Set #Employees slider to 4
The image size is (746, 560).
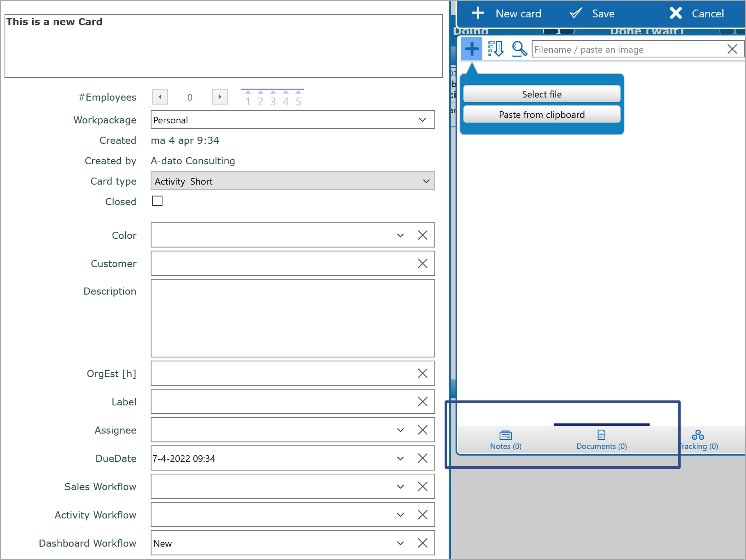tap(286, 98)
